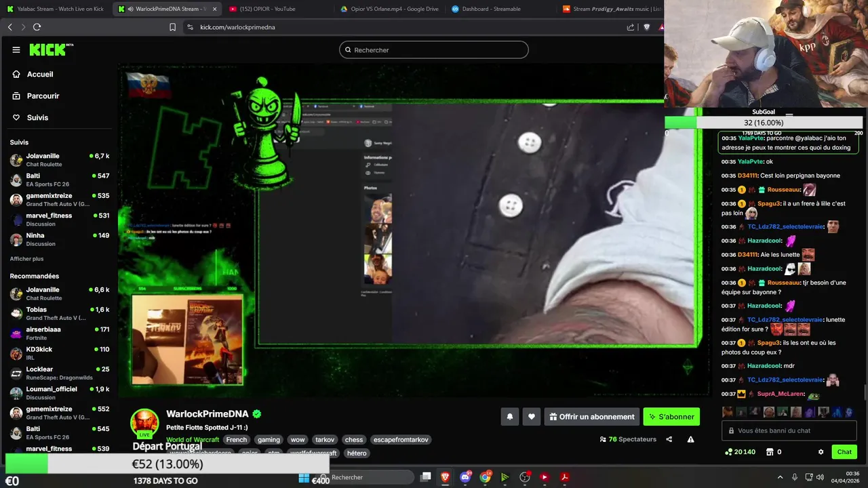Select the gaming tag
This screenshot has width=868, height=488.
tap(269, 440)
